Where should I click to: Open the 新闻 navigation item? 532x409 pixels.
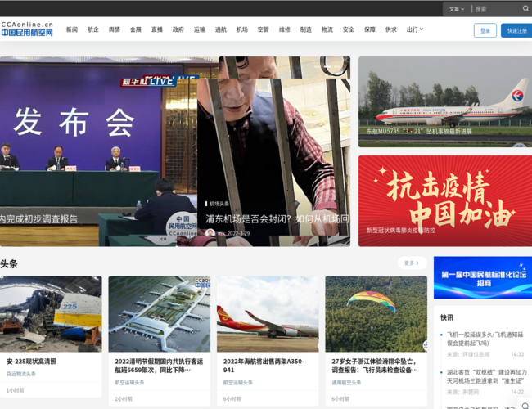click(x=71, y=29)
